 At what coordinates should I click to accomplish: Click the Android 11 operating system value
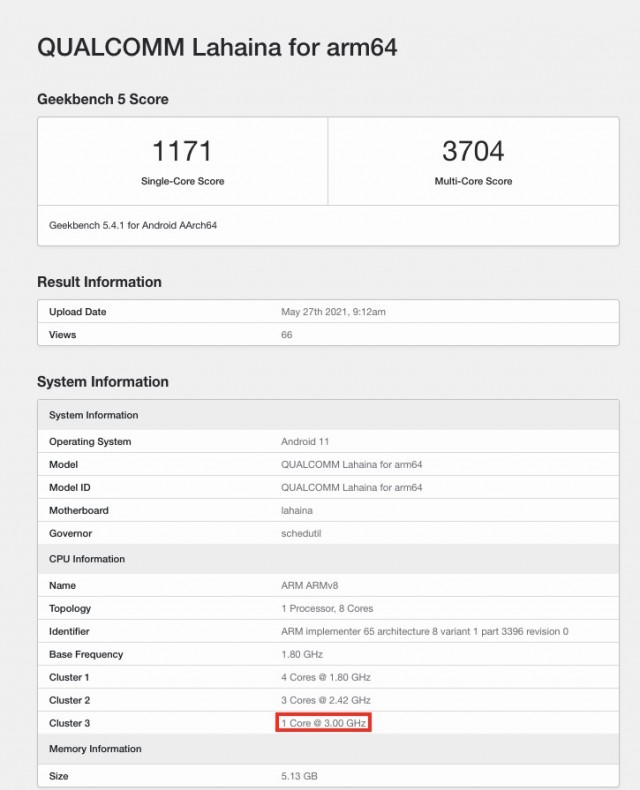[x=305, y=442]
